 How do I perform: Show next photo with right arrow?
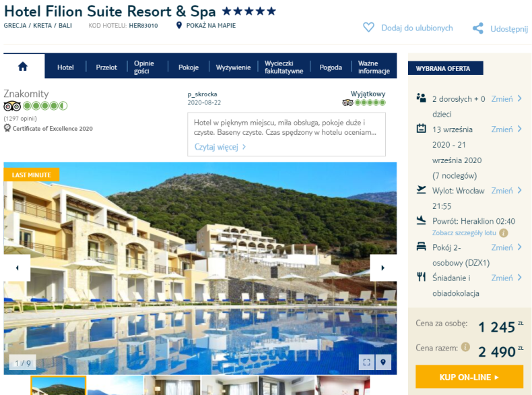[383, 268]
